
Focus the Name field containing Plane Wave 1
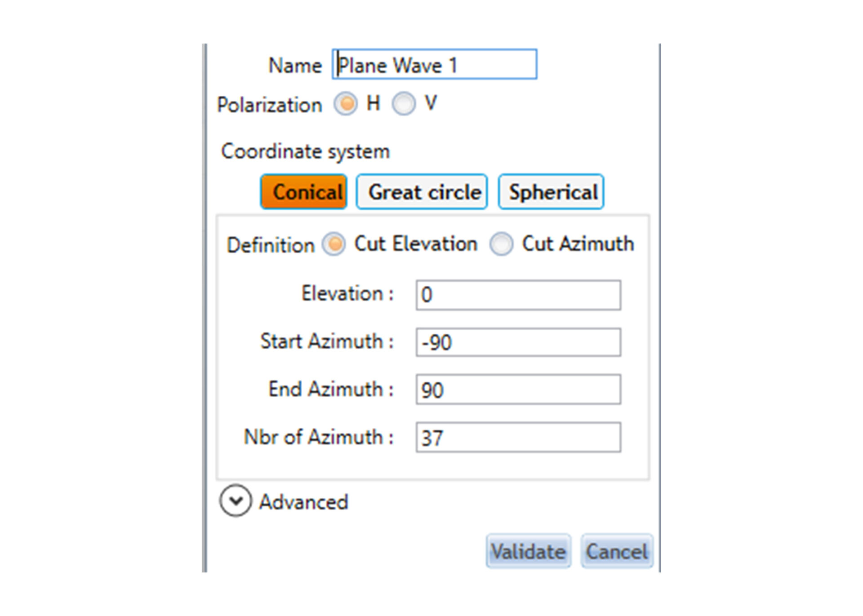pos(435,64)
